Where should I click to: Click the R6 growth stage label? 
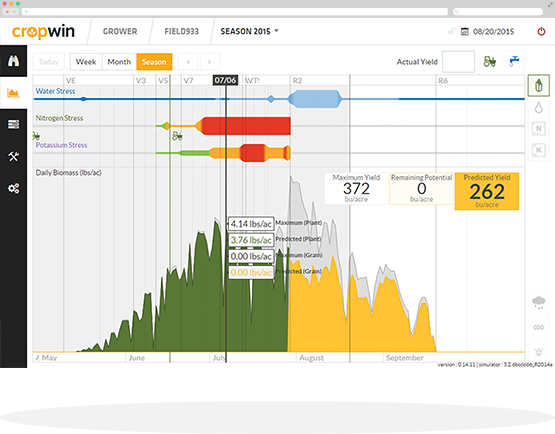[443, 81]
